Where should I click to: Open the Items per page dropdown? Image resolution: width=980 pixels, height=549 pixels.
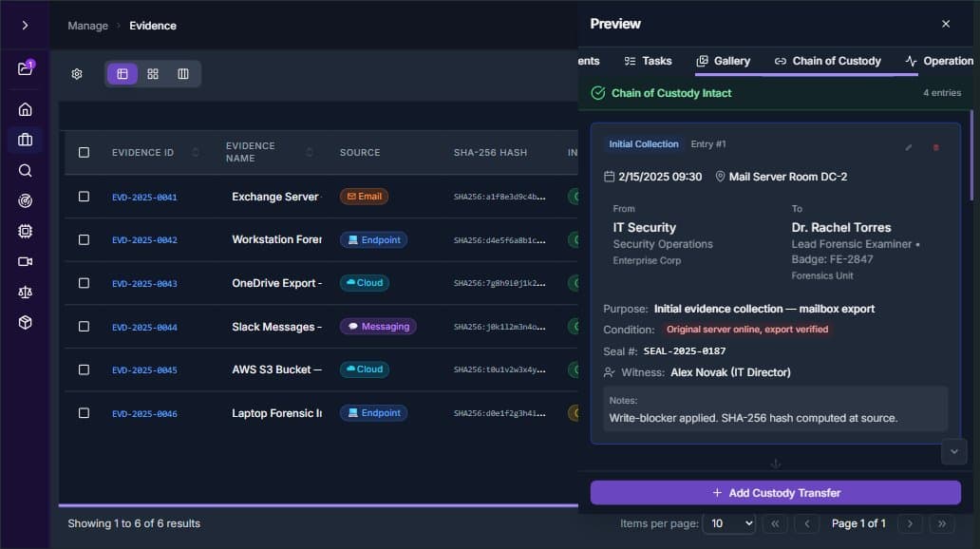[728, 523]
